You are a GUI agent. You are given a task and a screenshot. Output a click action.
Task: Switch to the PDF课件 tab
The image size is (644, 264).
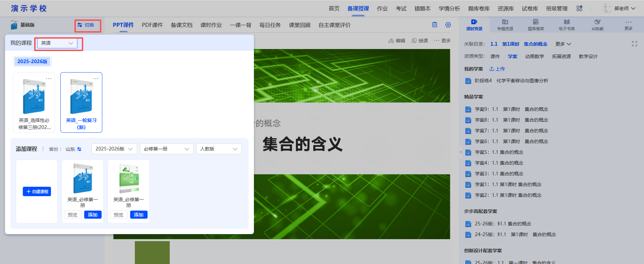coord(152,25)
